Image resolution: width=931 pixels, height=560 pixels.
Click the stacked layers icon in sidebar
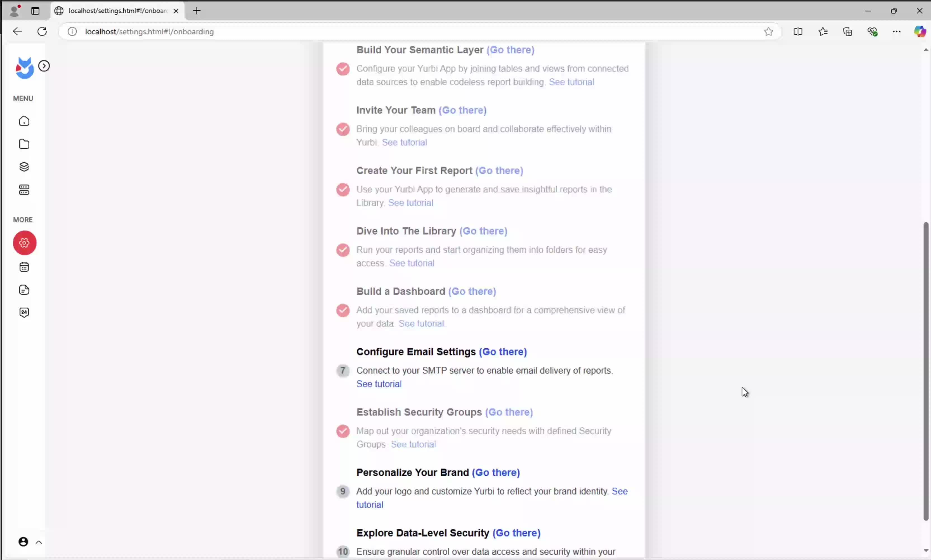click(24, 167)
